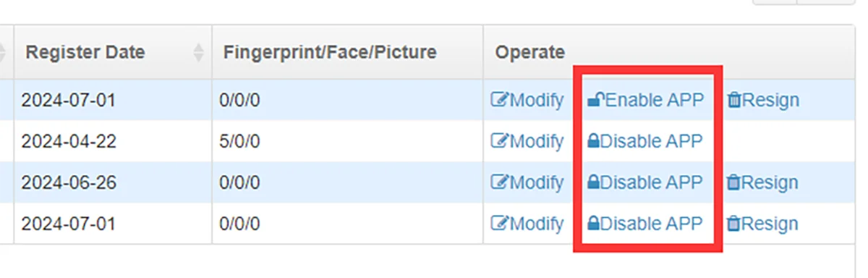Click the Modify edit icon in the last row

pyautogui.click(x=500, y=224)
